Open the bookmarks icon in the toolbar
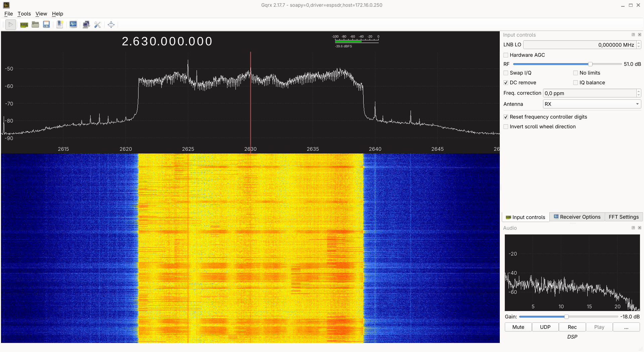The width and height of the screenshot is (644, 352). point(60,25)
